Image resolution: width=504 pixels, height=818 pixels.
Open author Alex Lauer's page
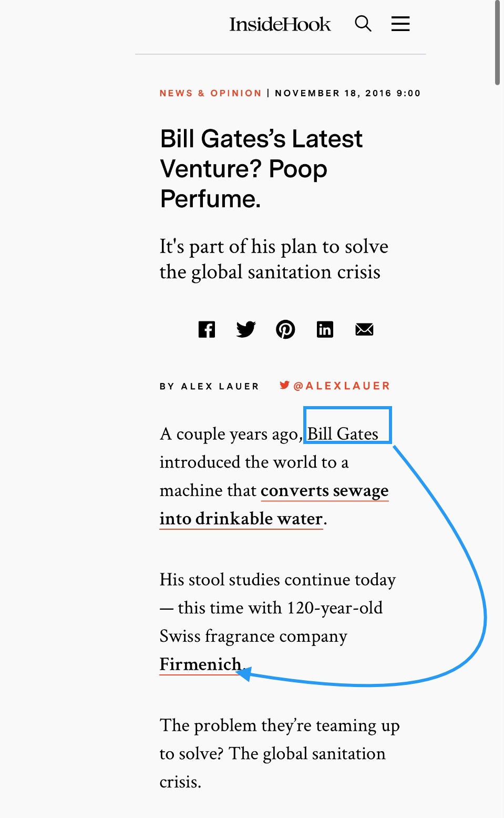[x=220, y=386]
